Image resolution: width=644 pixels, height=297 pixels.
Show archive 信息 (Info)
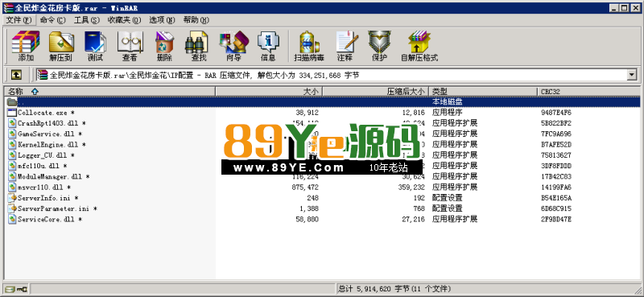(268, 46)
